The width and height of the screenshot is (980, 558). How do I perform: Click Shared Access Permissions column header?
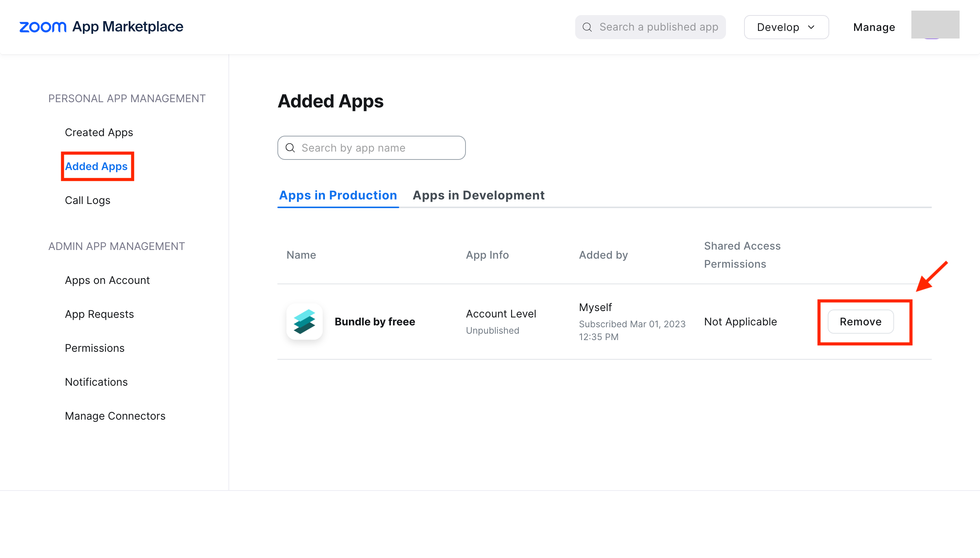pyautogui.click(x=742, y=255)
